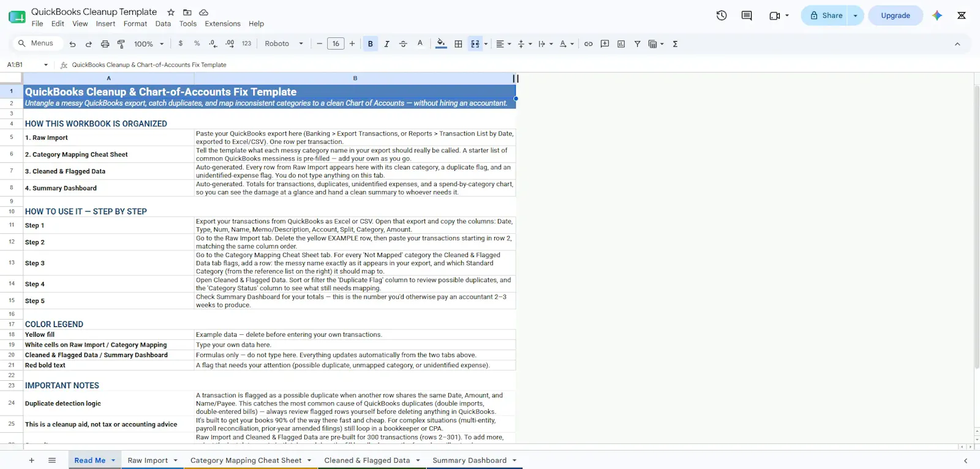The height and width of the screenshot is (469, 980).
Task: Collapse the toolbar with the chevron
Action: click(957, 44)
